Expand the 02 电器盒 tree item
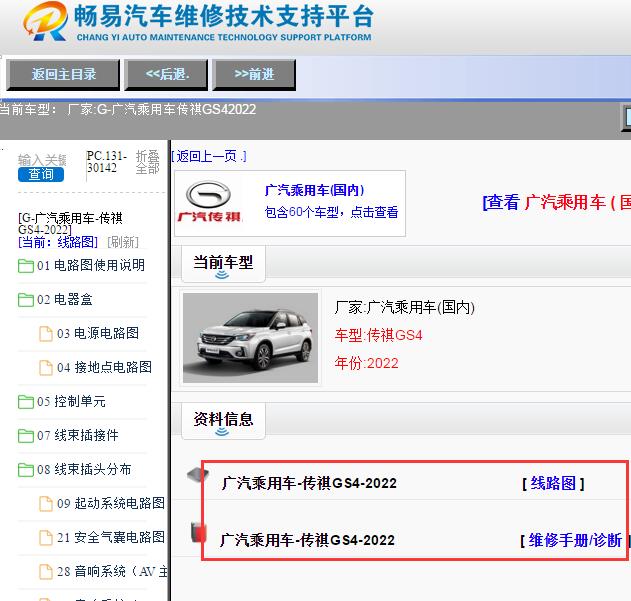631x601 pixels. pyautogui.click(x=65, y=299)
